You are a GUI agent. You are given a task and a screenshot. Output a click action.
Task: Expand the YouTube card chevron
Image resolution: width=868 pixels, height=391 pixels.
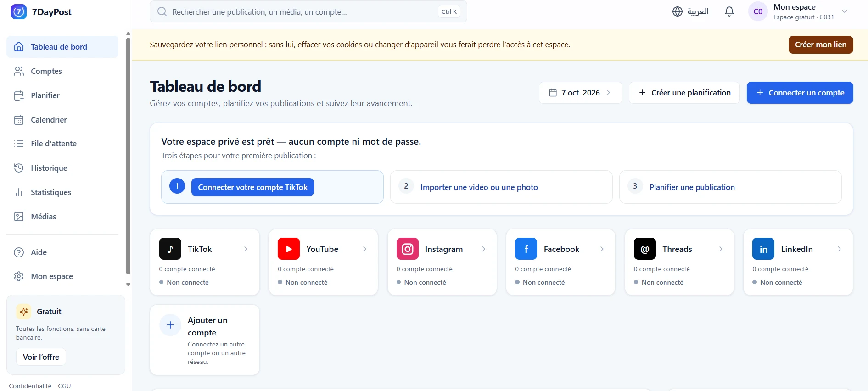point(365,249)
